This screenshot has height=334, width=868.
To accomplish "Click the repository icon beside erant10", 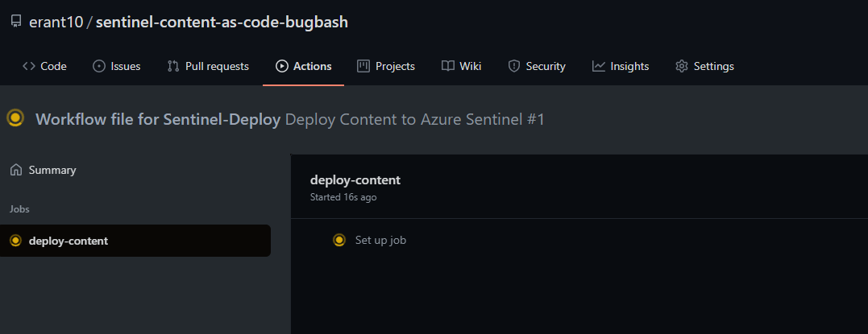I will (x=16, y=22).
